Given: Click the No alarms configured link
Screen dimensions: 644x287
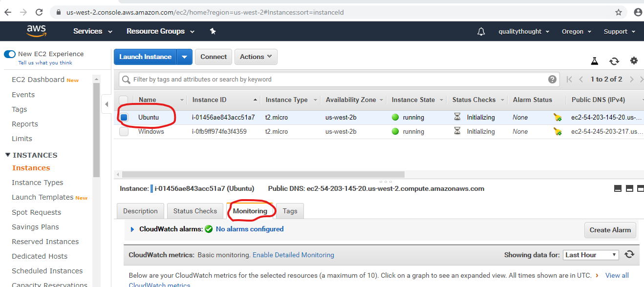Looking at the screenshot, I should pyautogui.click(x=250, y=229).
